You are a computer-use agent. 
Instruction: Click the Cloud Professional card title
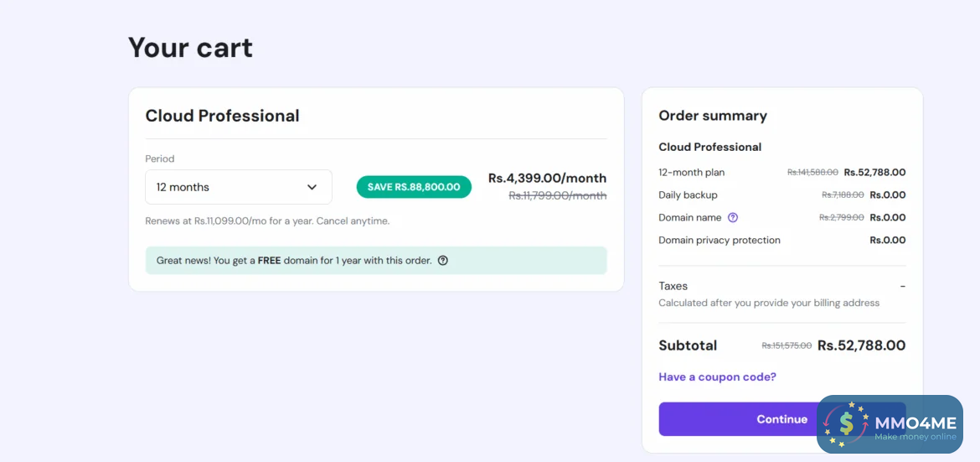(x=222, y=116)
